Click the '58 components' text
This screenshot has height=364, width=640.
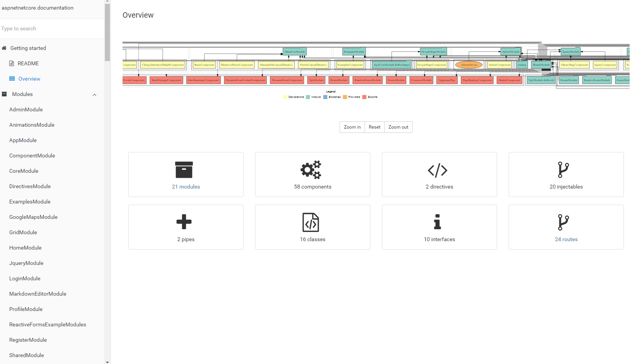point(313,187)
